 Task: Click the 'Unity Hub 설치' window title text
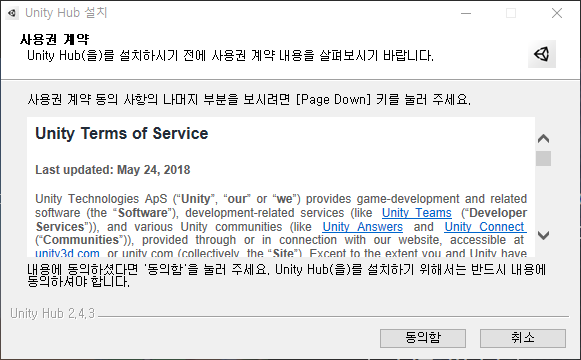[66, 13]
